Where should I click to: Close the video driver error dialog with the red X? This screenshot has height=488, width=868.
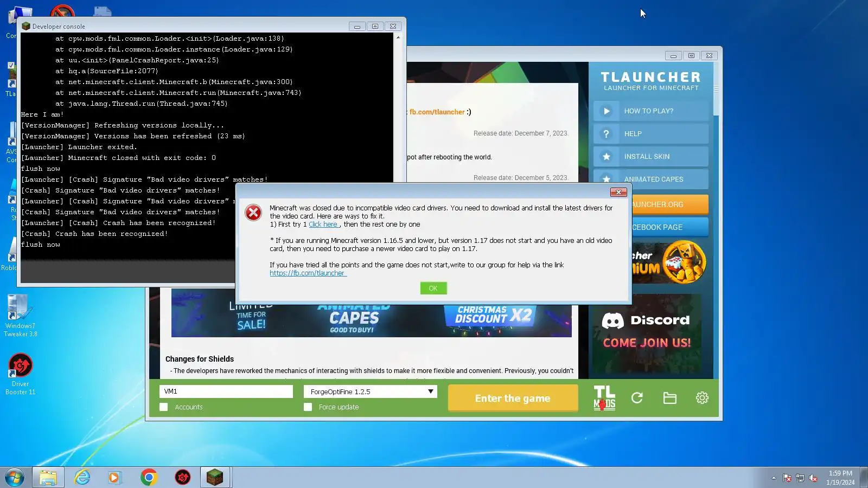pos(618,192)
